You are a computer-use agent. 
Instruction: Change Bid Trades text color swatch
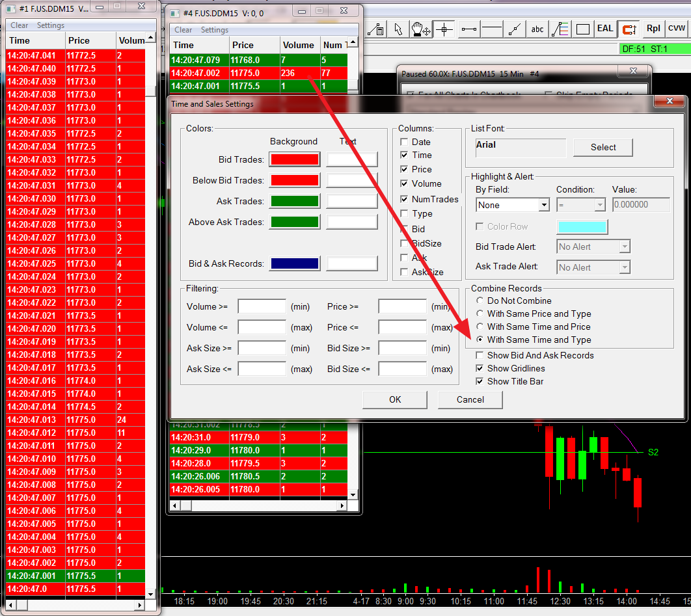tap(351, 159)
